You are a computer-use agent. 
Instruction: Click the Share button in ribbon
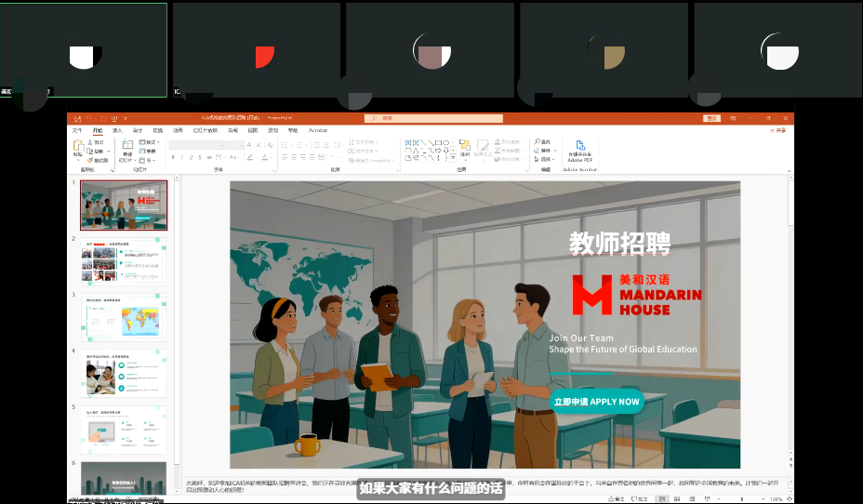[x=778, y=130]
